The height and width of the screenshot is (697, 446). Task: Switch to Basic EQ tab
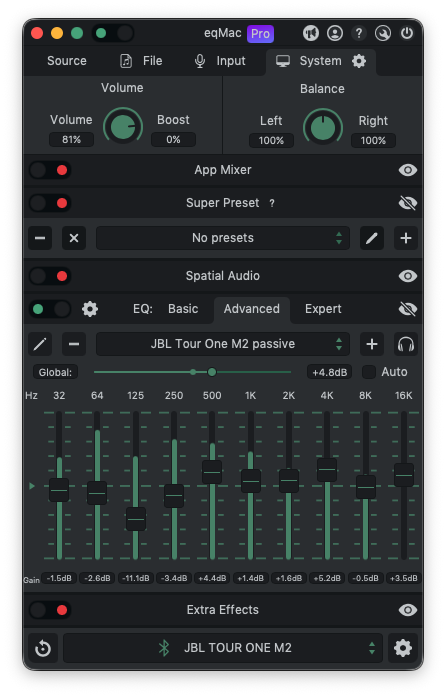(x=183, y=309)
